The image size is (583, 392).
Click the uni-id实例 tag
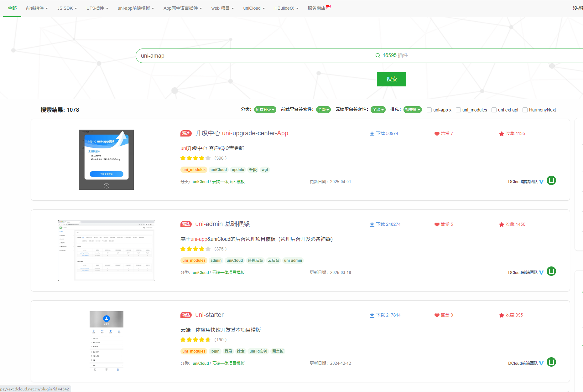click(258, 351)
